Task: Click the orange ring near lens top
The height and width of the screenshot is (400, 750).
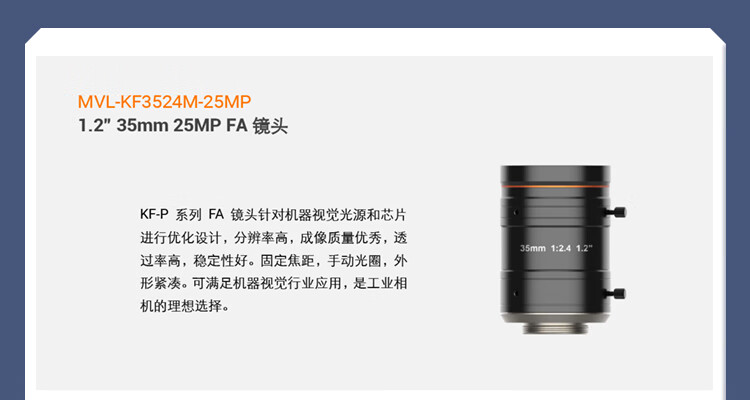Action: [x=555, y=185]
